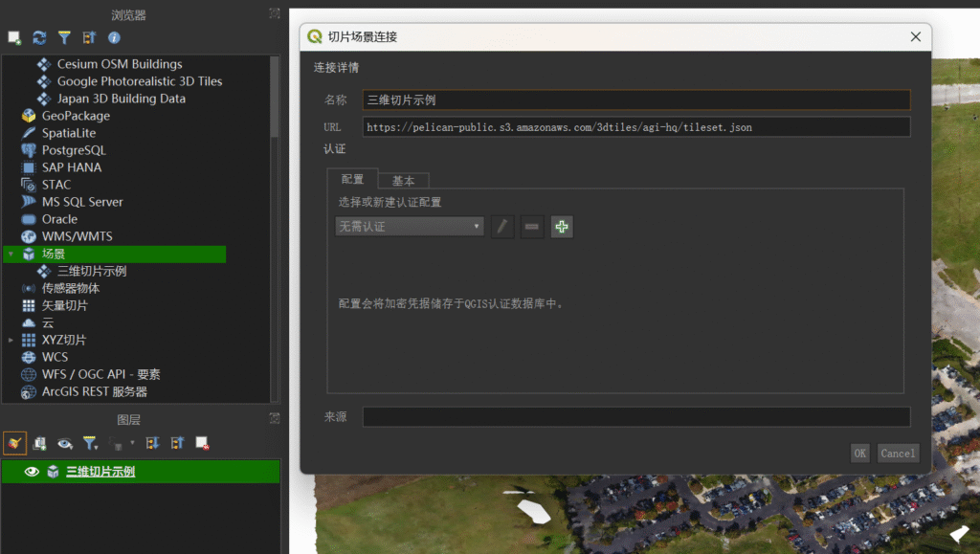Click the URL input field
Screen dimensions: 980x554
[636, 127]
